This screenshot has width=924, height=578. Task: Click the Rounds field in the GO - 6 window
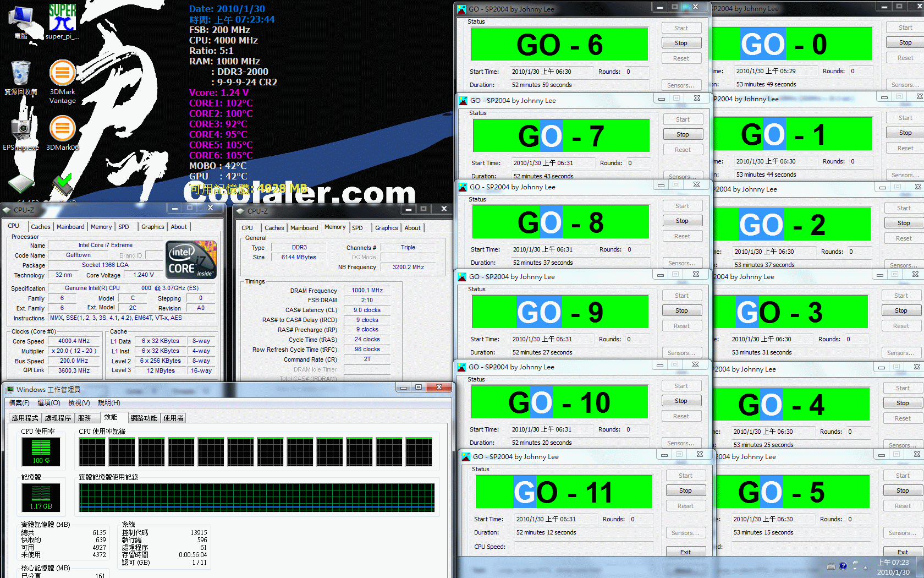point(636,72)
